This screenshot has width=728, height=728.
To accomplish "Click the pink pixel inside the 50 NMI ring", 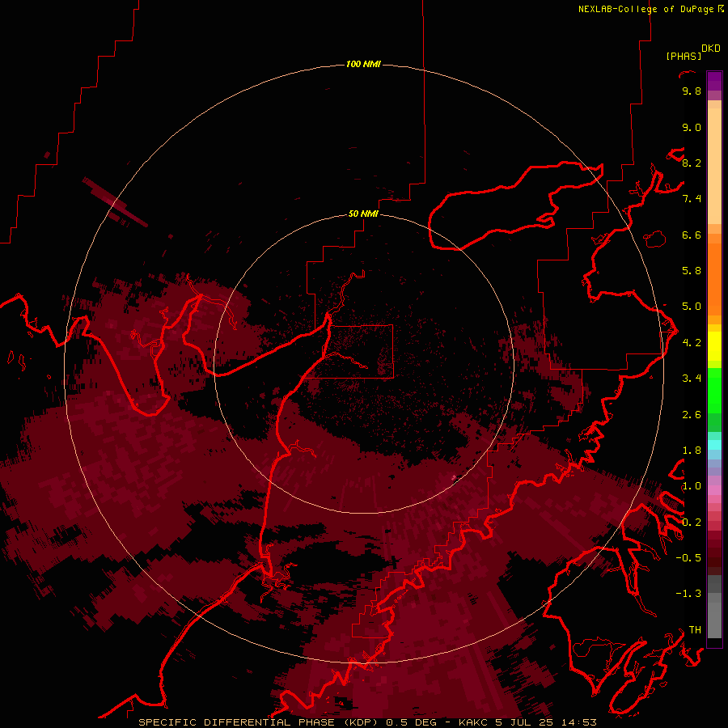I will pos(454,476).
